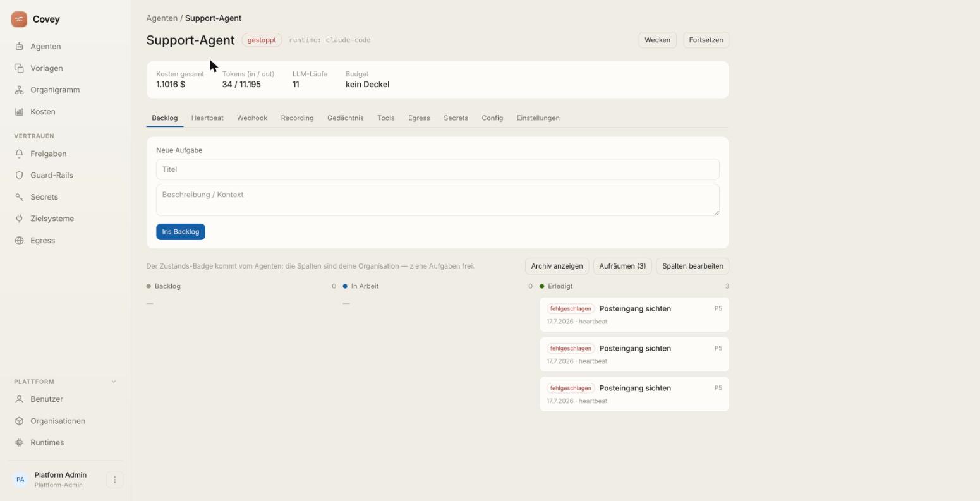Switch to the Heartbeat tab
The image size is (980, 501).
pos(207,118)
